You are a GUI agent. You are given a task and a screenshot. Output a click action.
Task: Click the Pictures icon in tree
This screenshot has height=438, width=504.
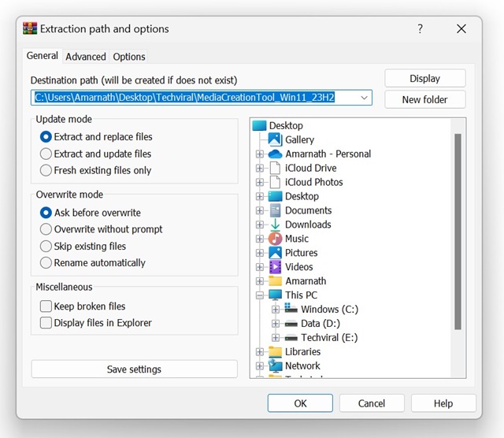(x=275, y=253)
